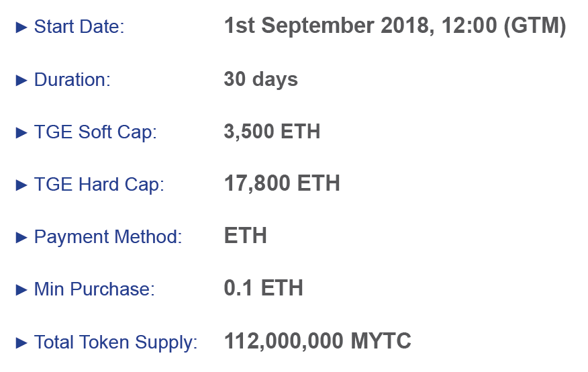Click the arrow beside TGE Hard Cap

21,185
